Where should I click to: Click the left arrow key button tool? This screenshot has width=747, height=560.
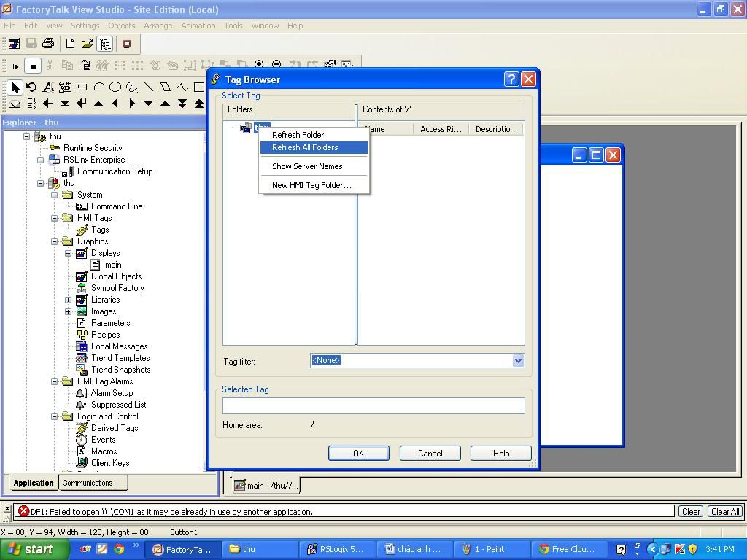pyautogui.click(x=48, y=104)
